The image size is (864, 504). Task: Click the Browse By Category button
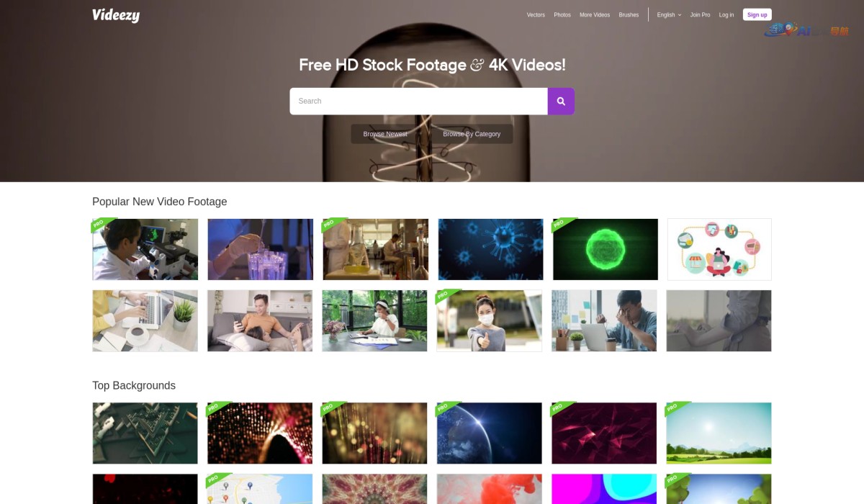[472, 134]
